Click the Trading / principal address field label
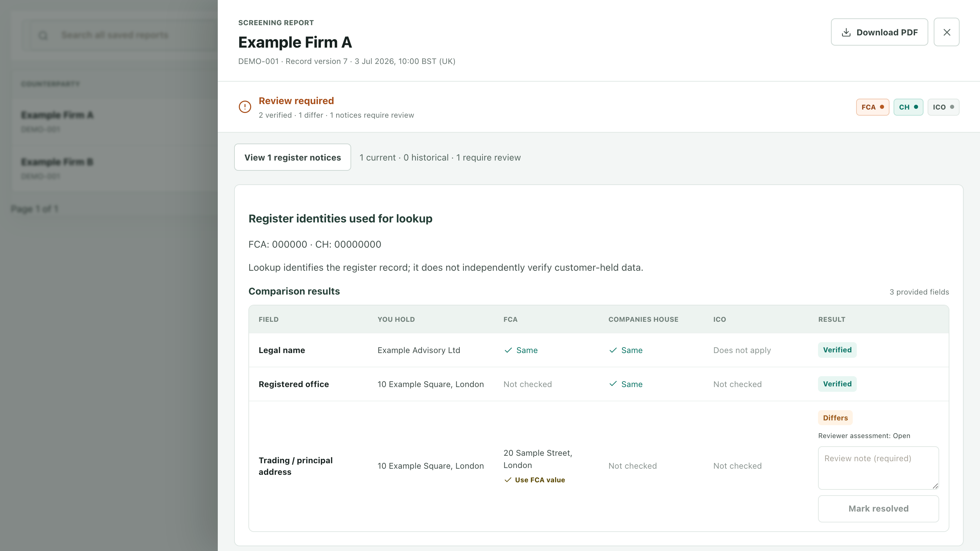The image size is (980, 551). point(296,466)
